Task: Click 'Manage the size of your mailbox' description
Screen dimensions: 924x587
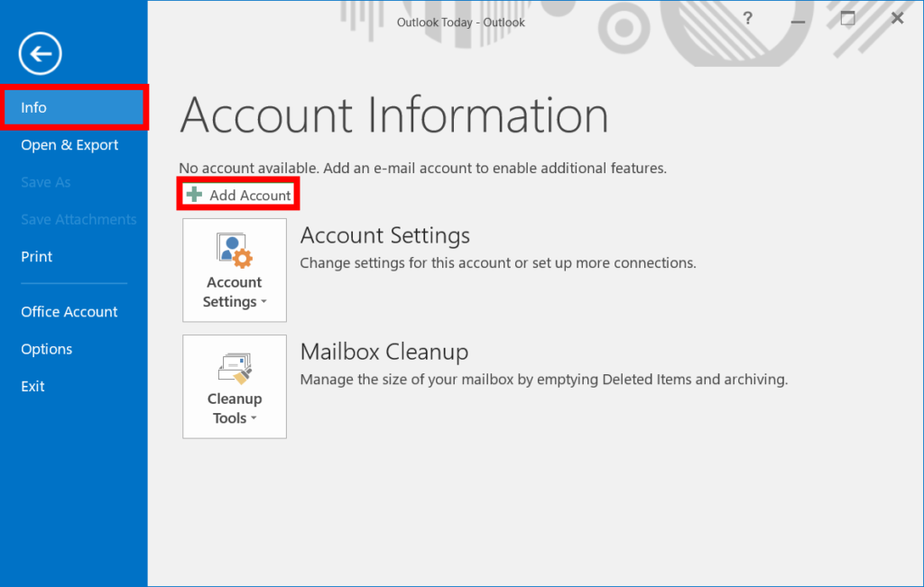Action: (x=544, y=380)
